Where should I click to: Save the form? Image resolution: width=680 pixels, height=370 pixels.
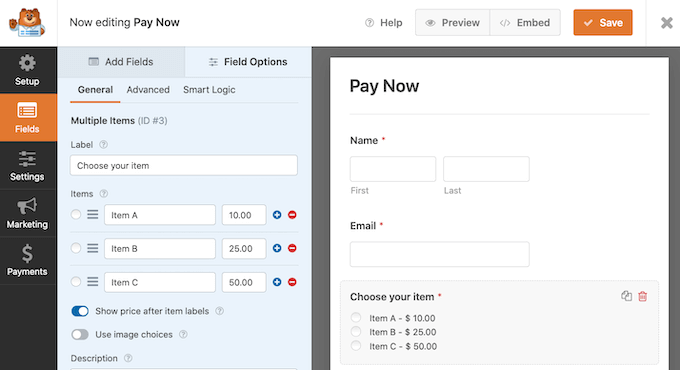(603, 23)
